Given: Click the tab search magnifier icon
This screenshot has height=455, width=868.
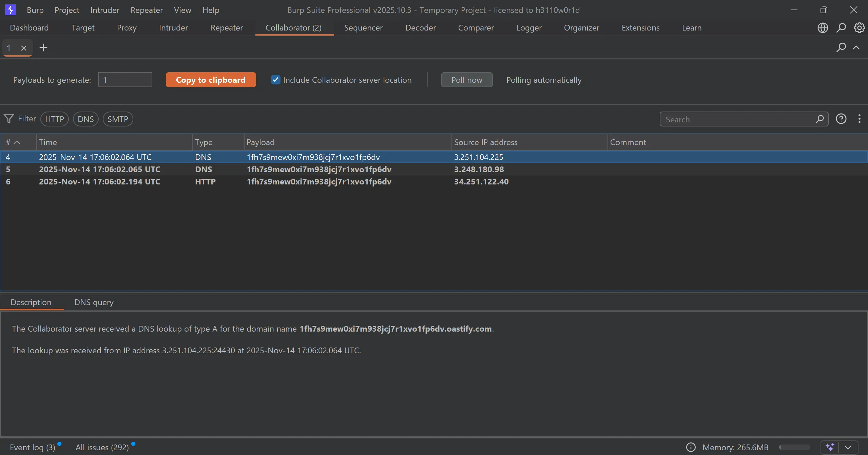Looking at the screenshot, I should 841,47.
